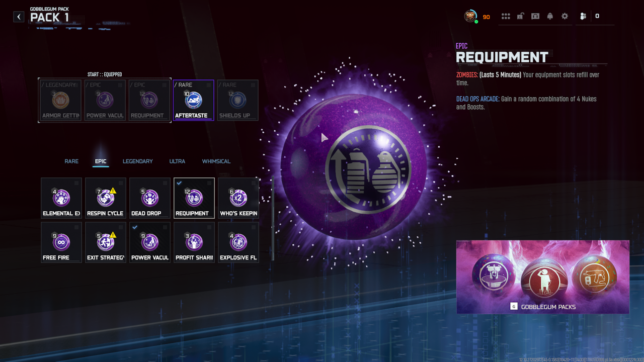Click the party count 0 in header
Image resolution: width=644 pixels, height=362 pixels.
[x=597, y=16]
